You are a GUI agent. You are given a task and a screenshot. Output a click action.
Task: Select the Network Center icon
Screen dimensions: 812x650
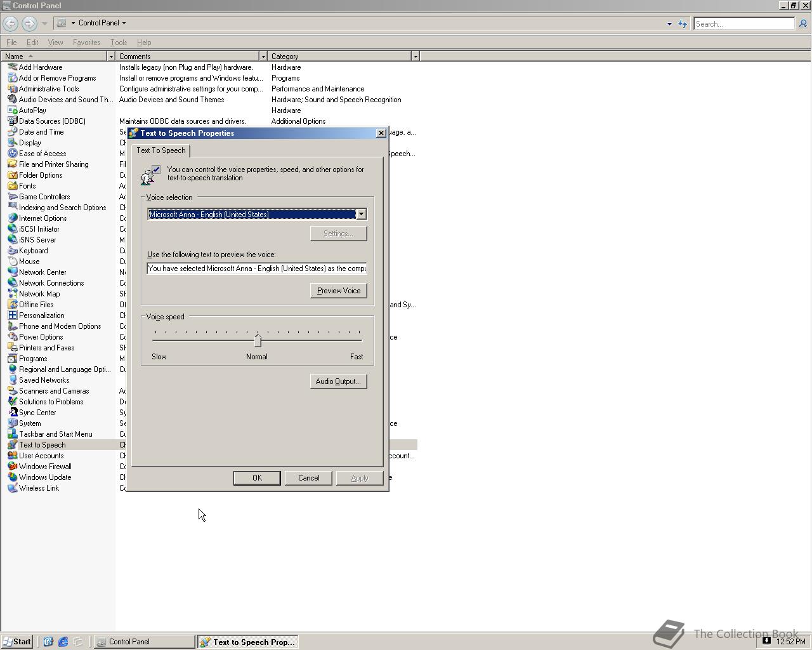12,272
